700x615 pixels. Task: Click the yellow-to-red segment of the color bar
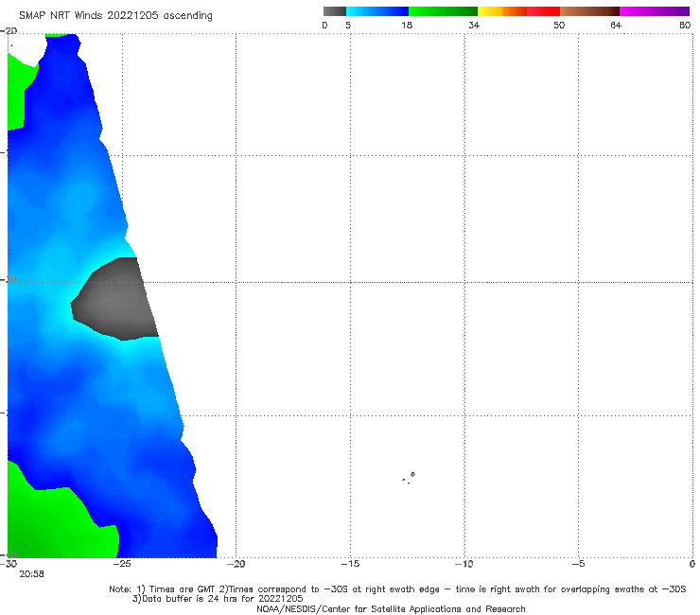[518, 11]
